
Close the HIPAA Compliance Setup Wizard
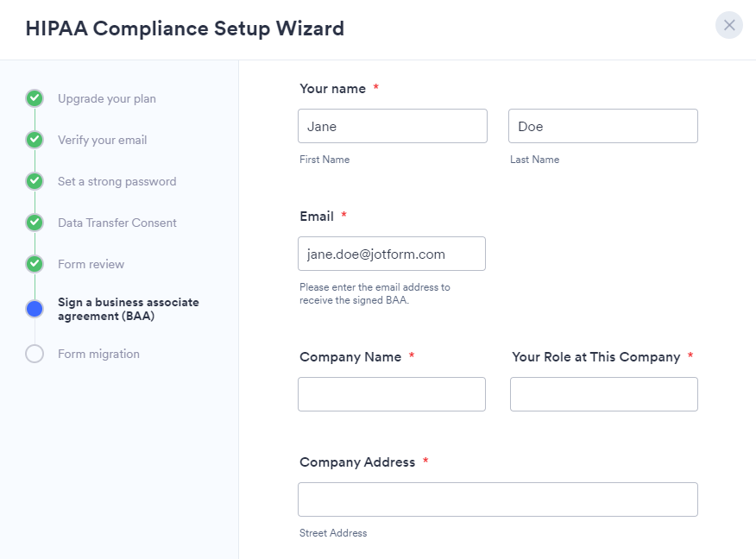pos(729,25)
